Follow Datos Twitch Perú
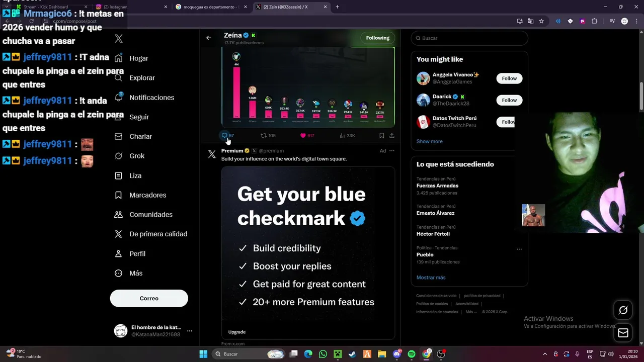Image resolution: width=644 pixels, height=362 pixels. pyautogui.click(x=506, y=122)
